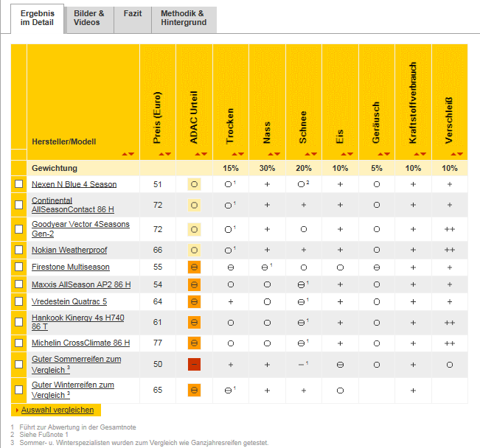
Task: Sort Schnee column ascending arrow
Action: pyautogui.click(x=307, y=154)
